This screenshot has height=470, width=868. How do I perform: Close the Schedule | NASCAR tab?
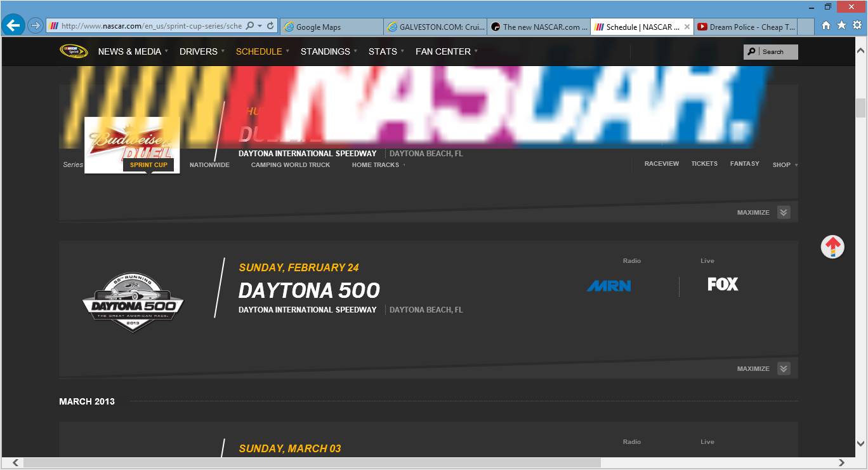point(687,27)
